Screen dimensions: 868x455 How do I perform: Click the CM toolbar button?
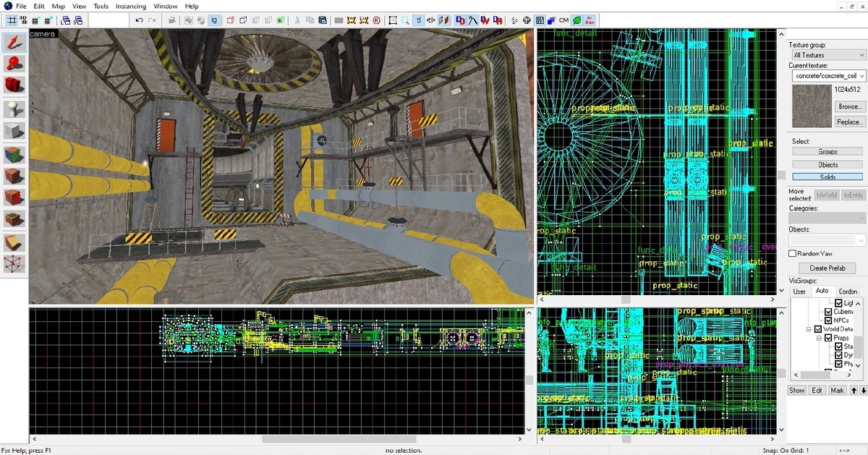tap(563, 20)
